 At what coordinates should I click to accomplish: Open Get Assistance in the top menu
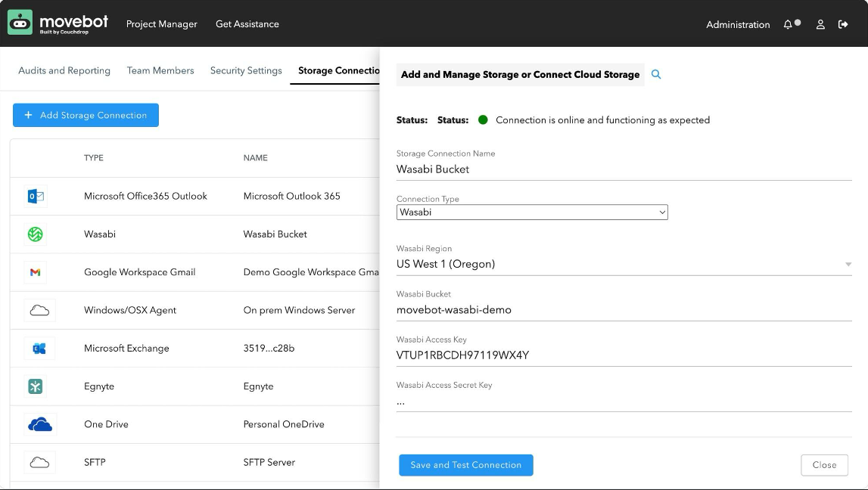coord(247,23)
